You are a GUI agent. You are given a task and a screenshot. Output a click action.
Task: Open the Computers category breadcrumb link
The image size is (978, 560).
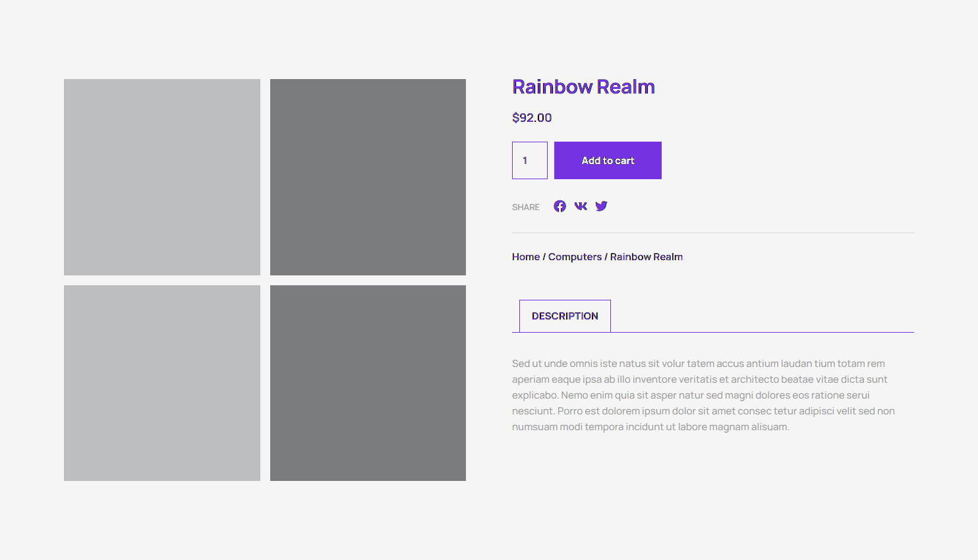click(x=575, y=257)
